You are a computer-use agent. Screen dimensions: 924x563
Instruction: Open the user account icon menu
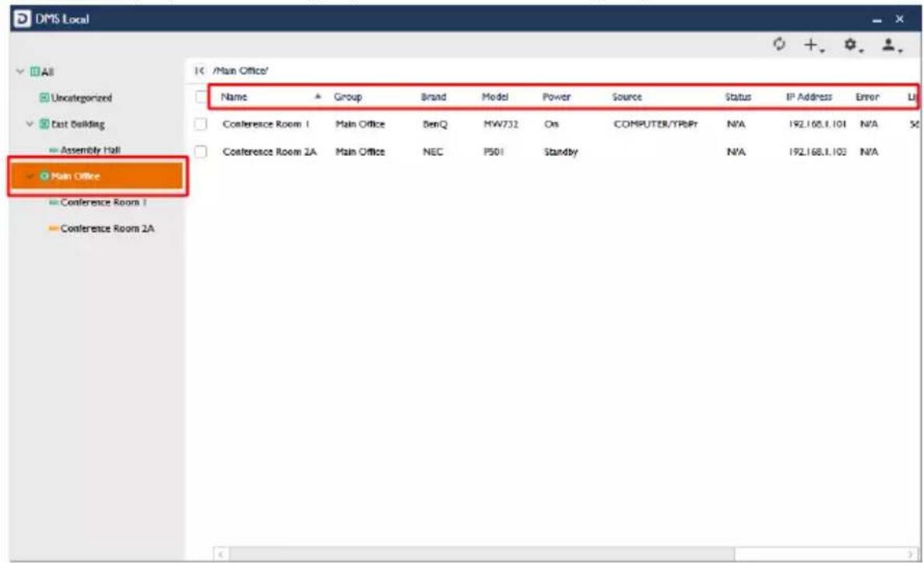tap(891, 45)
